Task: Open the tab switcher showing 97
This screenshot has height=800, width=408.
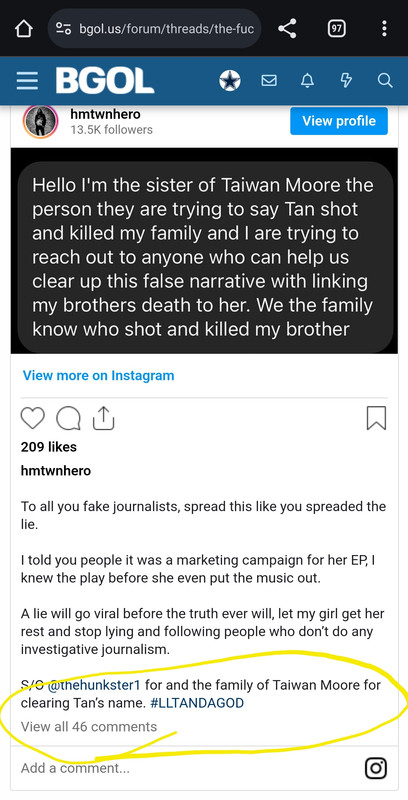Action: [x=336, y=29]
